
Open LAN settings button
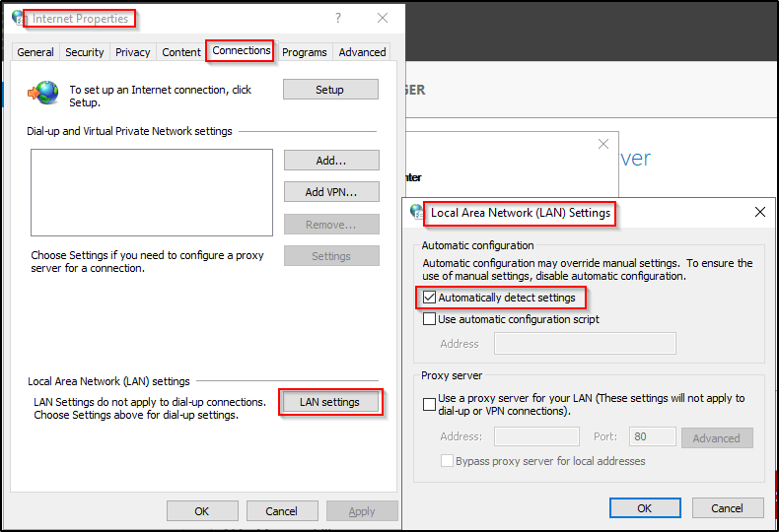tap(330, 402)
